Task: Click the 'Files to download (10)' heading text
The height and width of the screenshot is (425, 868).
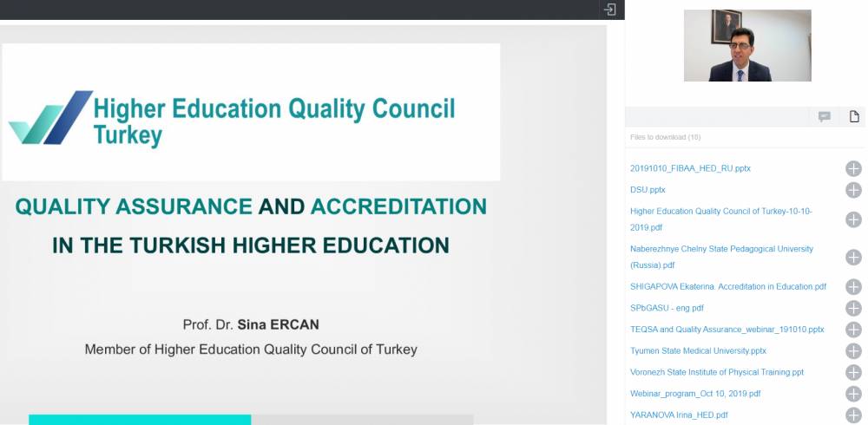Action: [665, 137]
